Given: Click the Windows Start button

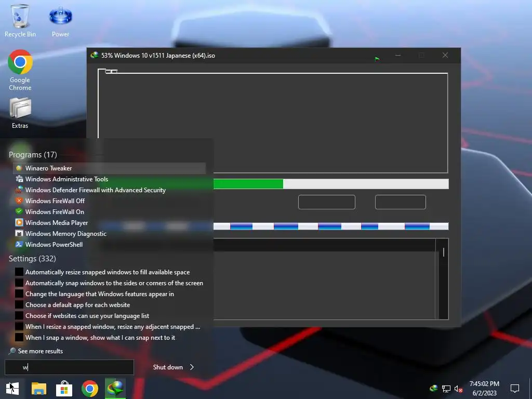Looking at the screenshot, I should point(12,388).
